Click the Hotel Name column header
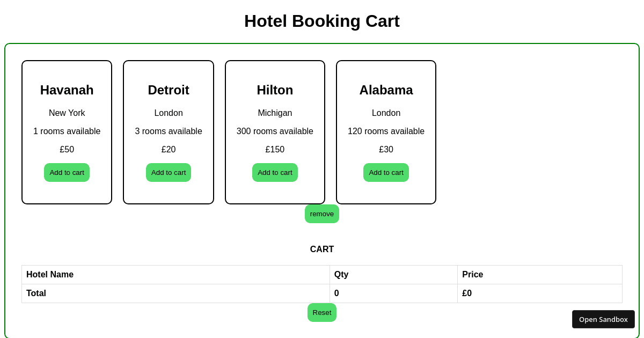Screen dimensions: 644x338 [50, 274]
